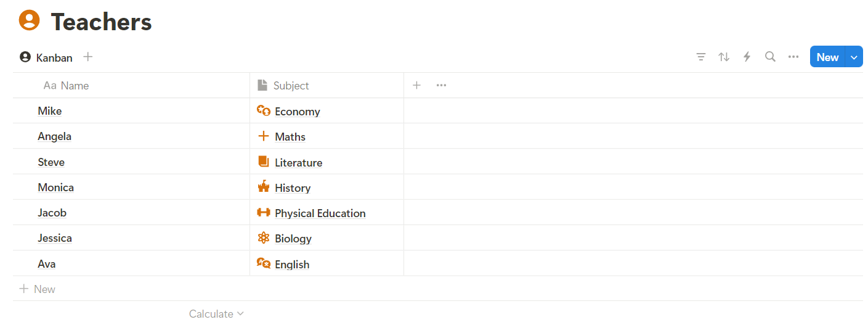
Task: Open search with the magnifier icon
Action: pyautogui.click(x=770, y=57)
